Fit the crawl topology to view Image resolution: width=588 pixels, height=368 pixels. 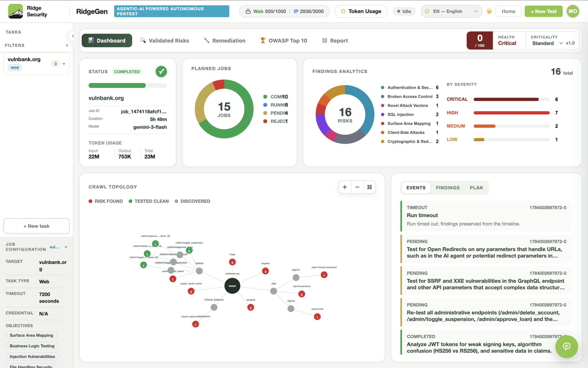click(370, 187)
